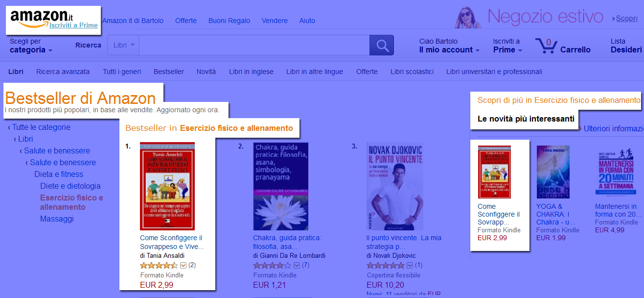Viewport: 644px width, 298px height.
Task: Open Vendere page
Action: [x=275, y=21]
